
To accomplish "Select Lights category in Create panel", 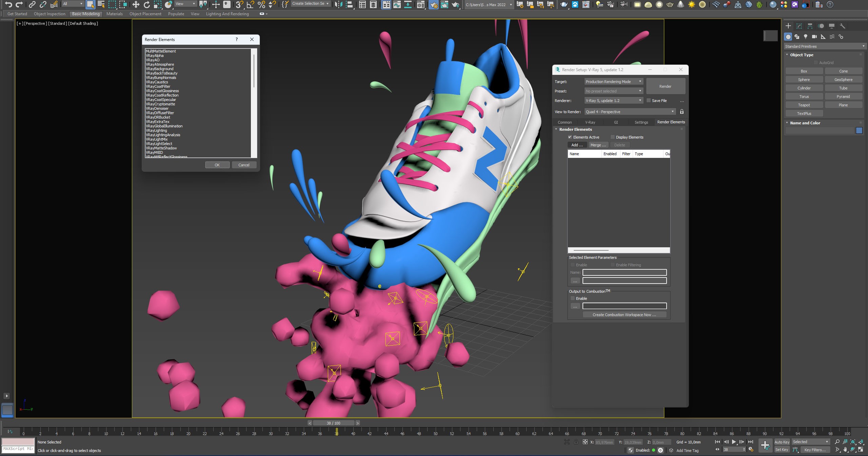I will (806, 37).
